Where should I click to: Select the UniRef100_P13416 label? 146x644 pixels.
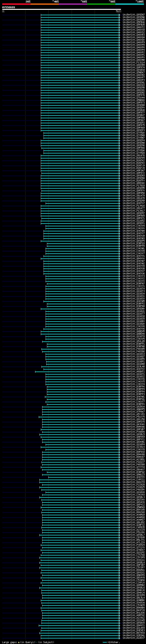coord(133,206)
